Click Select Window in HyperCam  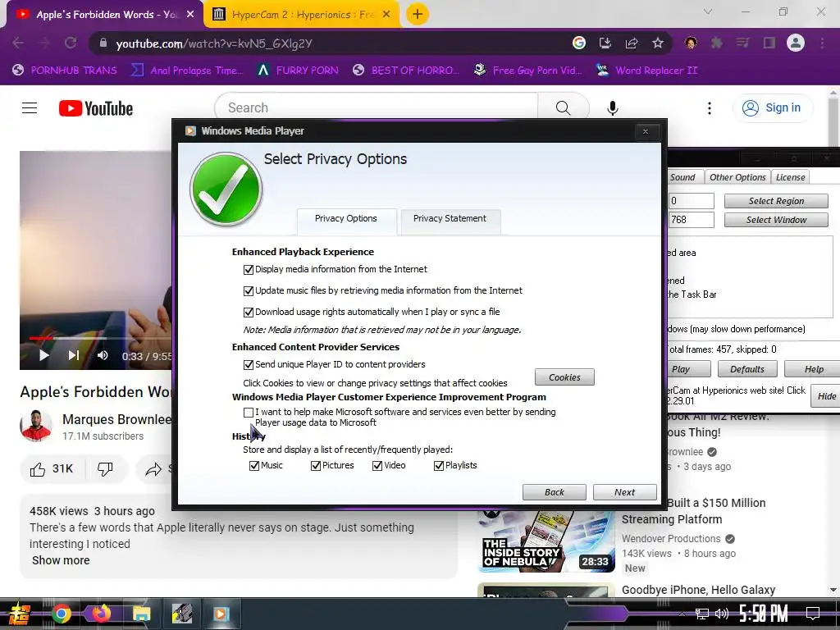click(776, 220)
